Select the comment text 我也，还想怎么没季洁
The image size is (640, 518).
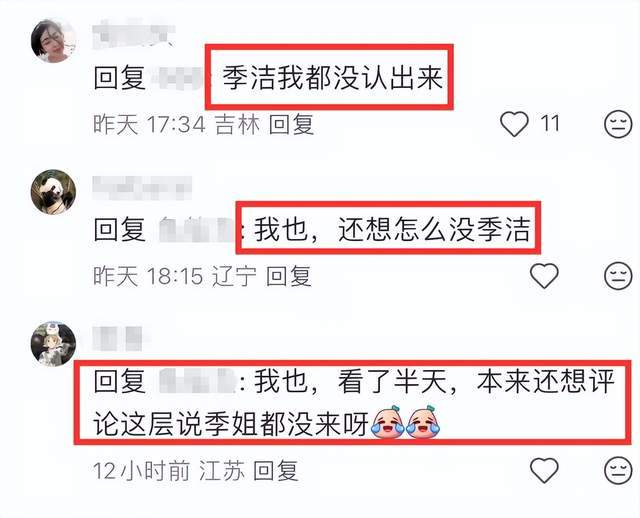point(392,229)
